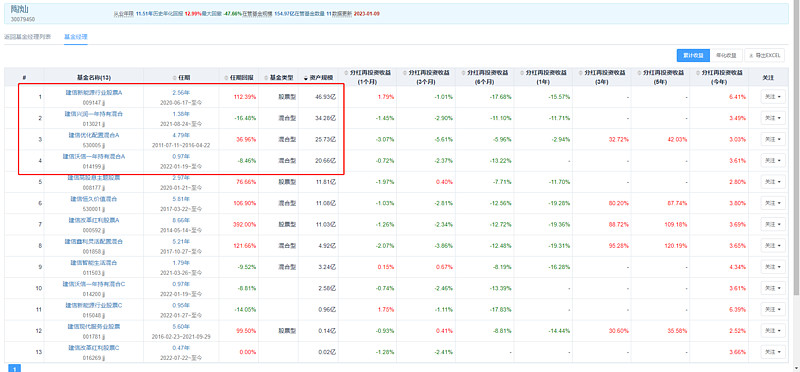This screenshot has width=800, height=372.
Task: Open 关注 dropdown for 建信改革红利股票C
Action: [x=773, y=352]
